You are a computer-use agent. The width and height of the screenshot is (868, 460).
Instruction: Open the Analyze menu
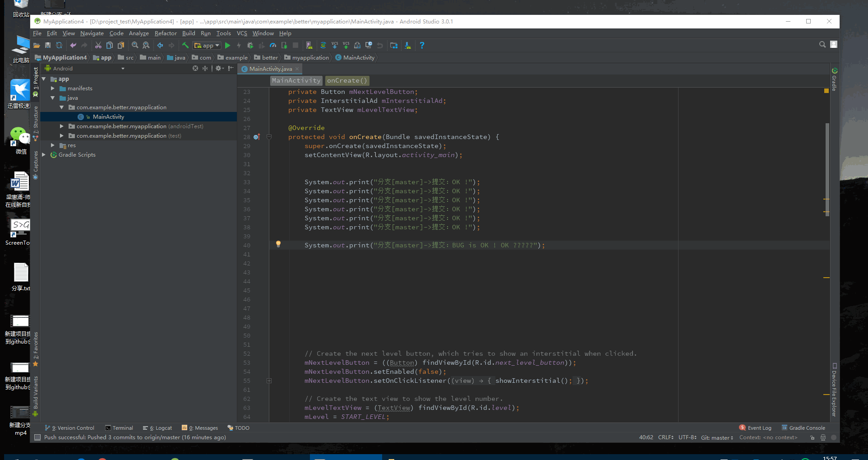click(139, 33)
